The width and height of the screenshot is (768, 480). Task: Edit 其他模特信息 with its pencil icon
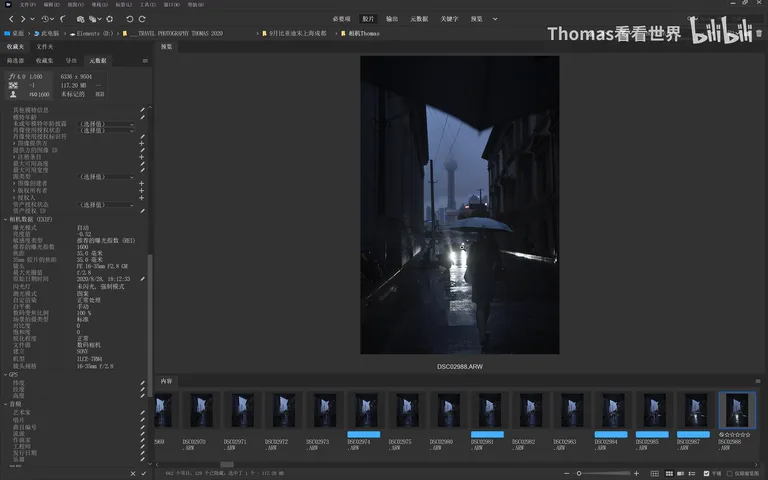point(143,110)
